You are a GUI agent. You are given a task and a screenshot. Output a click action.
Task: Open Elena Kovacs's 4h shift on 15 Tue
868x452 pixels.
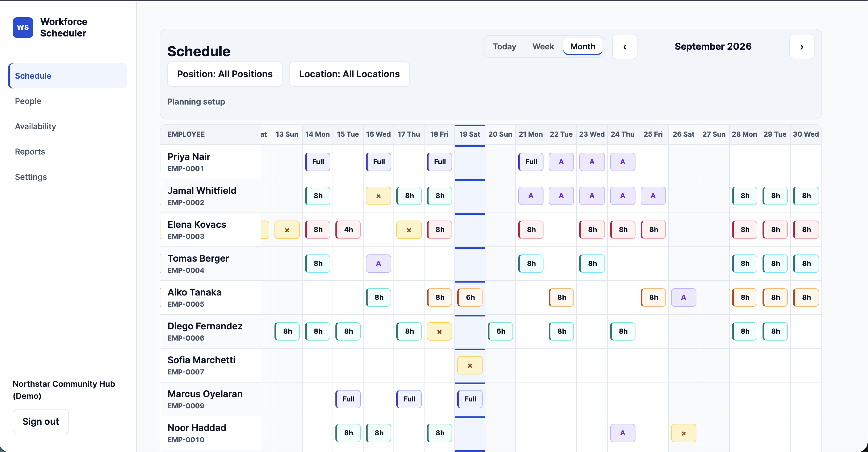[348, 230]
